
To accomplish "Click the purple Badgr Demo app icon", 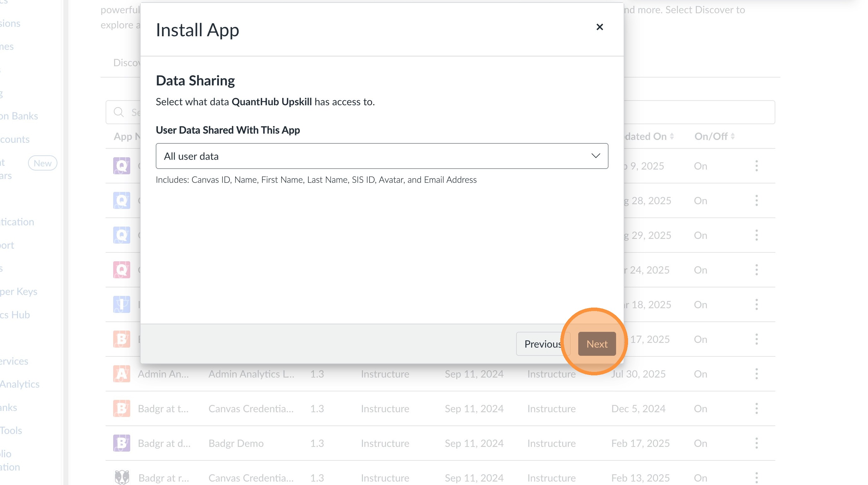I will tap(122, 443).
